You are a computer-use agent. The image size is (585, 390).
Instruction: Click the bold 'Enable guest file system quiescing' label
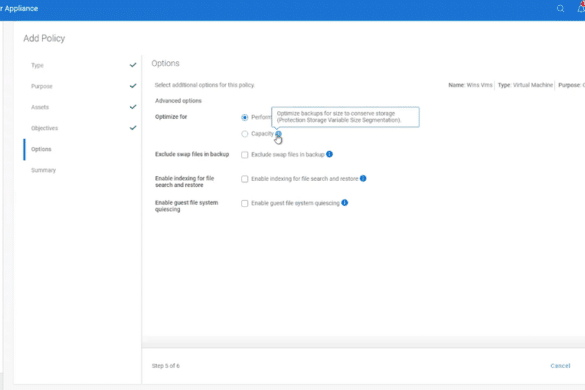tap(187, 206)
